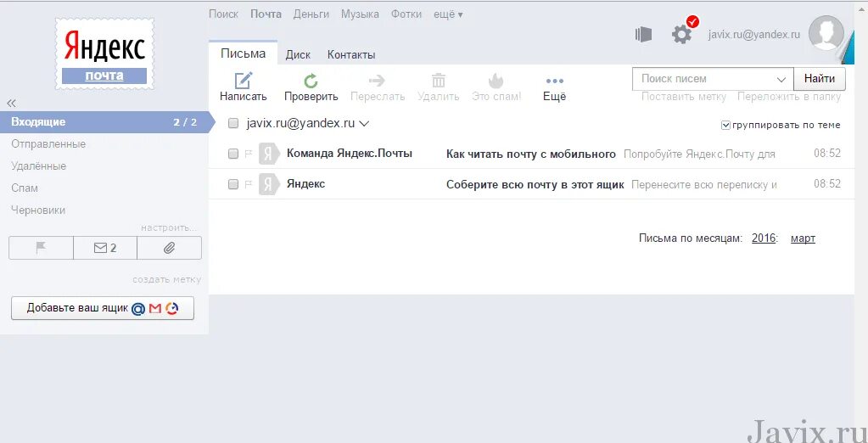Check the Соберите всю почту message checkbox
The width and height of the screenshot is (868, 443).
click(233, 184)
